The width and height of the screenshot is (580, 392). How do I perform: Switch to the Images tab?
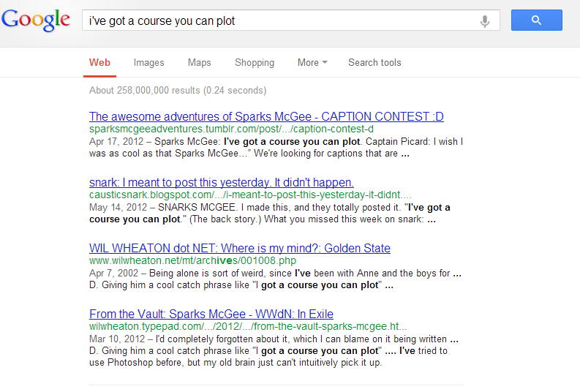click(148, 62)
